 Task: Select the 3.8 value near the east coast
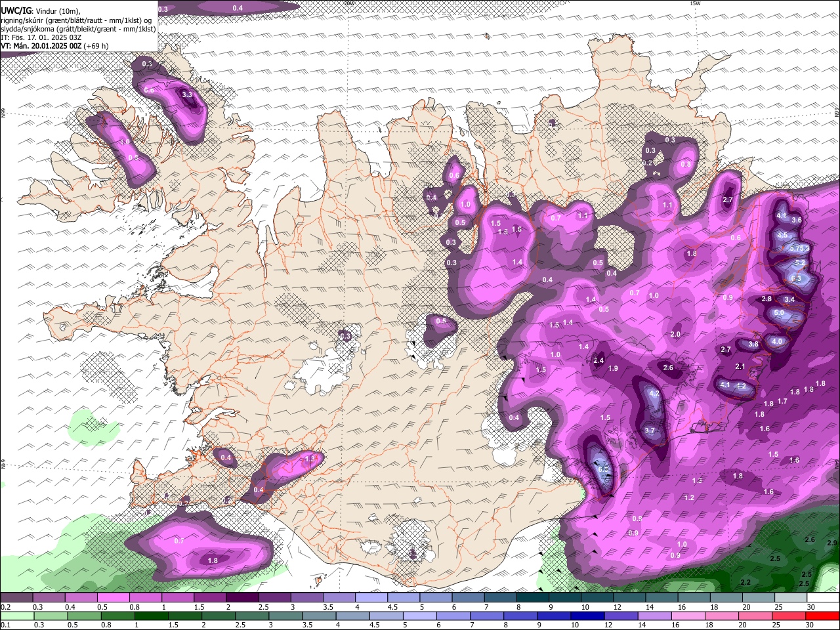(753, 344)
